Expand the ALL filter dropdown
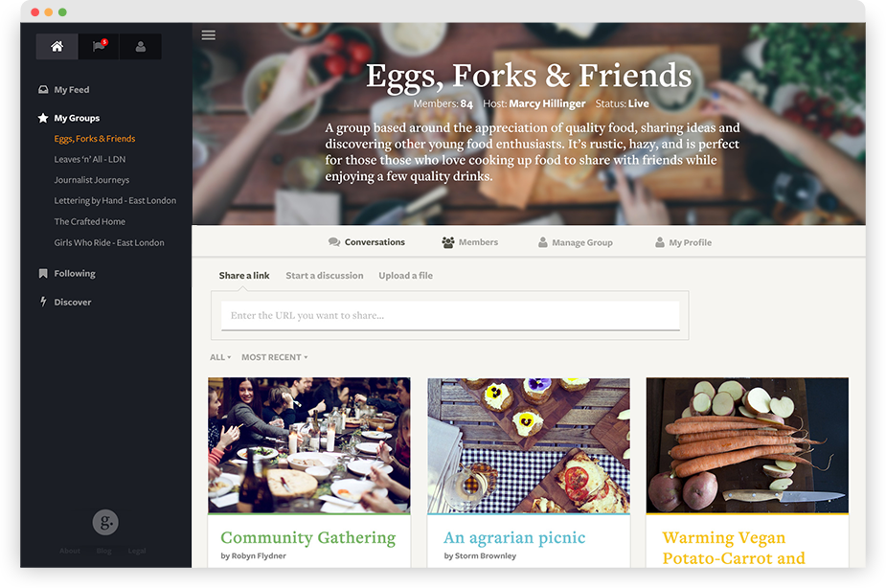Viewport: 886px width, 588px height. (220, 357)
